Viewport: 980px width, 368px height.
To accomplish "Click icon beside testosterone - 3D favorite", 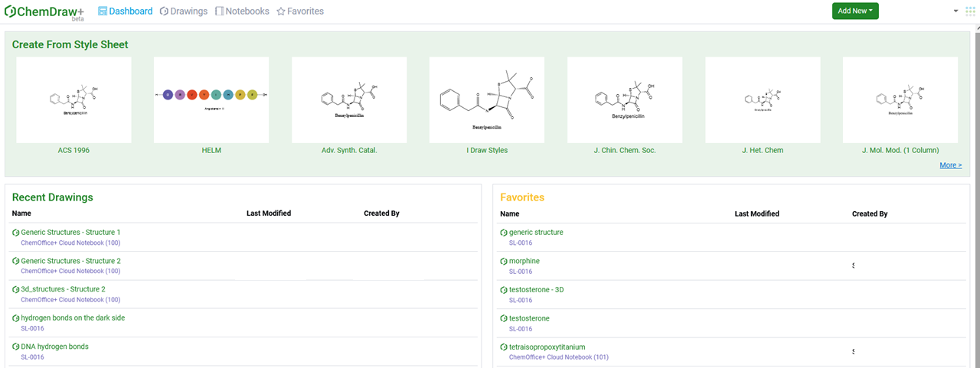I will click(x=503, y=290).
